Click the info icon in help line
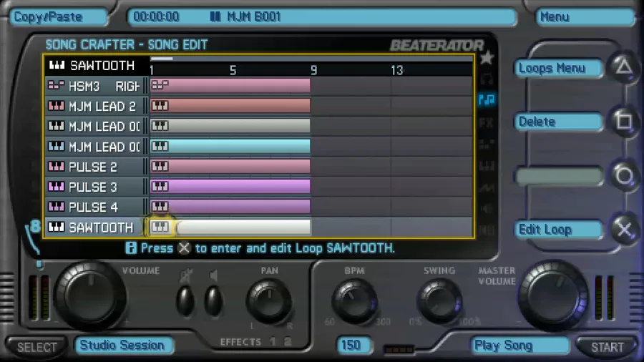This screenshot has width=644, height=362. click(x=131, y=248)
